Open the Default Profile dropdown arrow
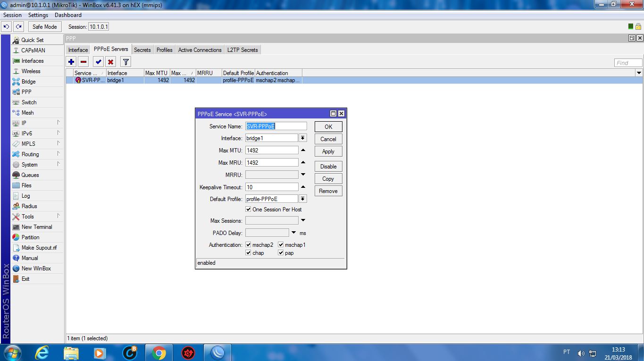This screenshot has width=644, height=361. 303,199
